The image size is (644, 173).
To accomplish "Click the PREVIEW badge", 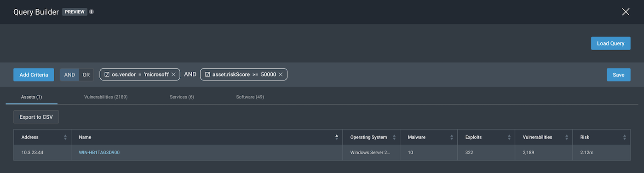I will [75, 12].
